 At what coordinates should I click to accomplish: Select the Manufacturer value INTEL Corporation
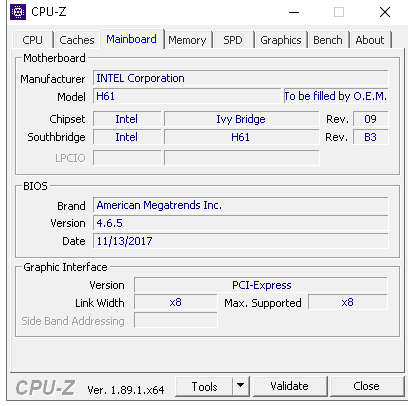point(240,78)
